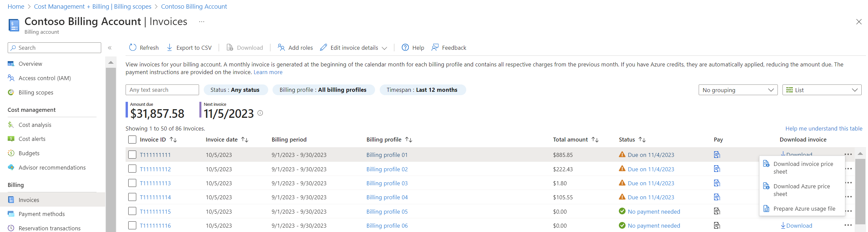Click the pay icon for invoice T111111114

(x=717, y=197)
